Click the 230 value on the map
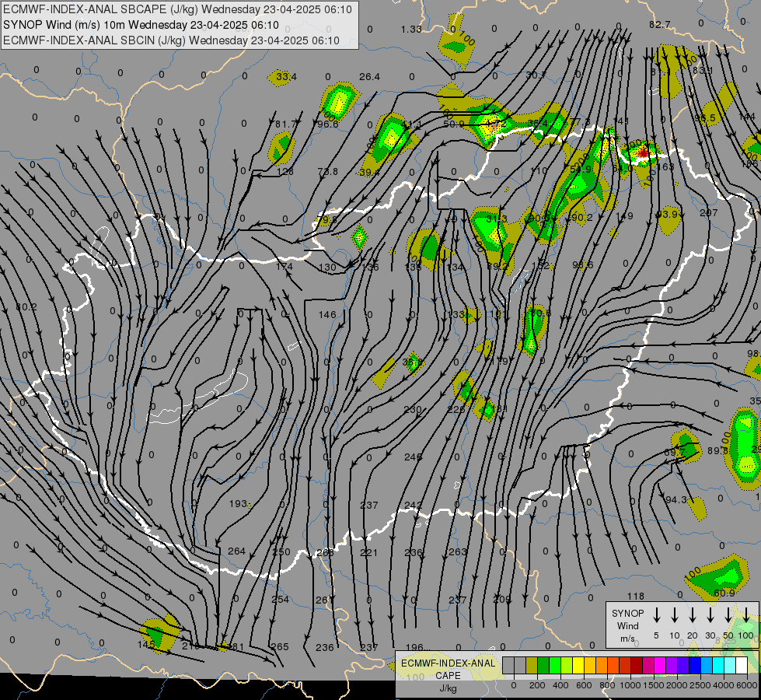 (x=413, y=410)
